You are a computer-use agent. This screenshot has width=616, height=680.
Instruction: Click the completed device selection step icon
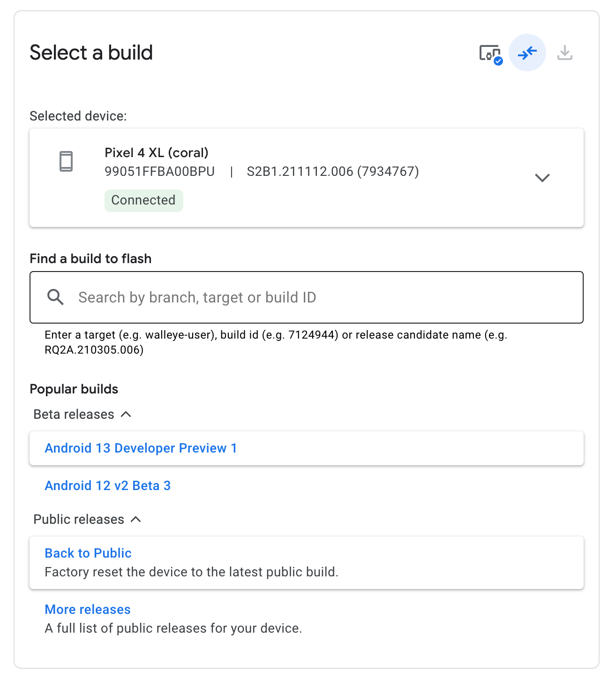click(x=490, y=53)
